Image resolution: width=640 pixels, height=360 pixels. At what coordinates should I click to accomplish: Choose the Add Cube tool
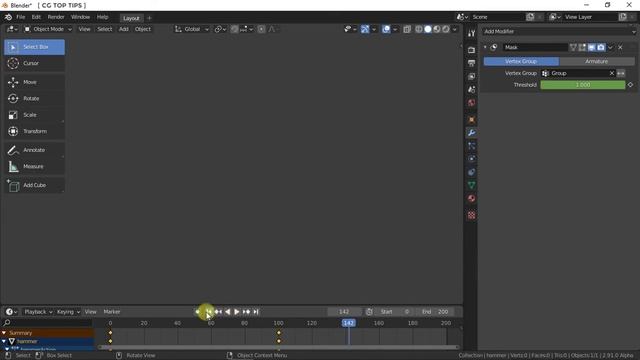click(x=34, y=185)
